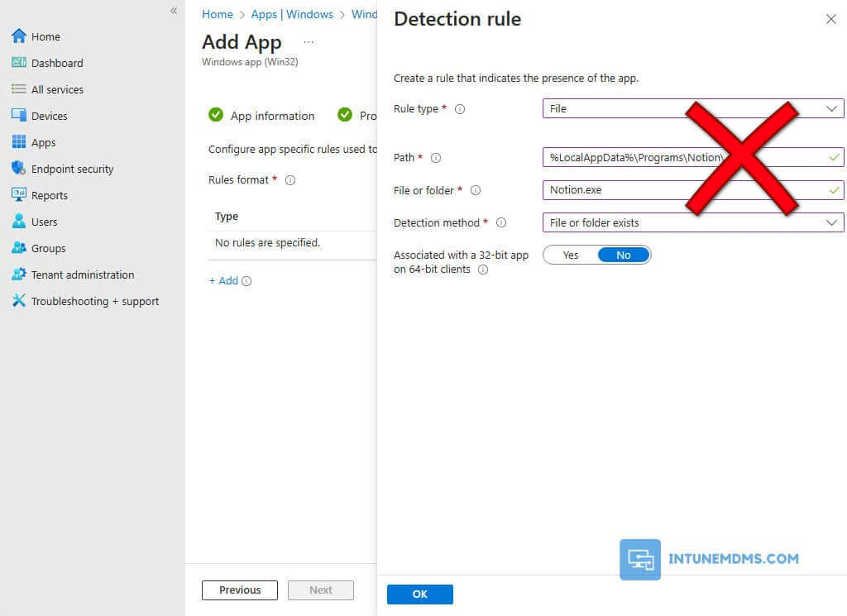Click the + Add rule link
The width and height of the screenshot is (847, 616).
click(x=223, y=281)
